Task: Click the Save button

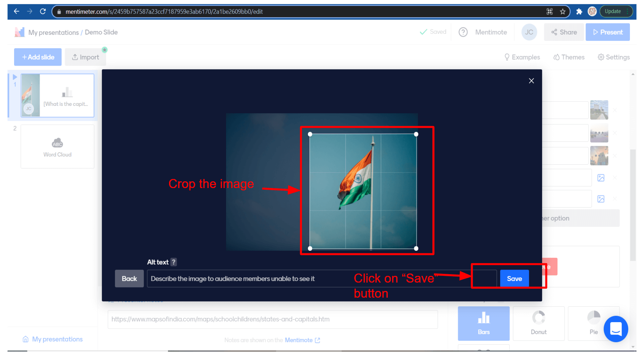Action: [514, 279]
